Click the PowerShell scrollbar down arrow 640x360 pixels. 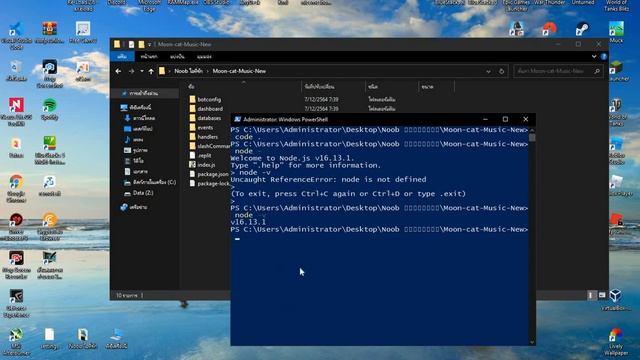(532, 342)
